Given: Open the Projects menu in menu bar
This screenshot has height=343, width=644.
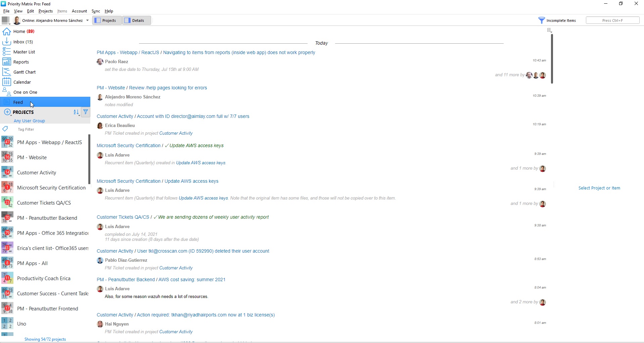Looking at the screenshot, I should [46, 11].
